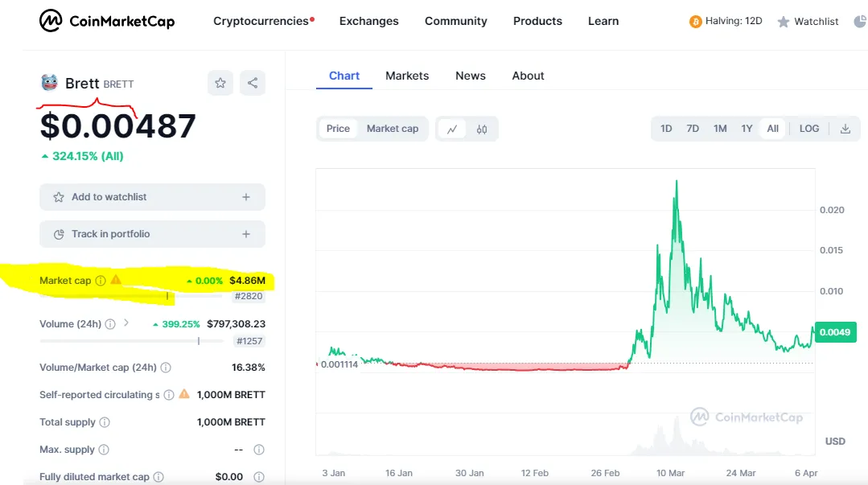
Task: Show Volume/Market cap info icon
Action: [166, 368]
